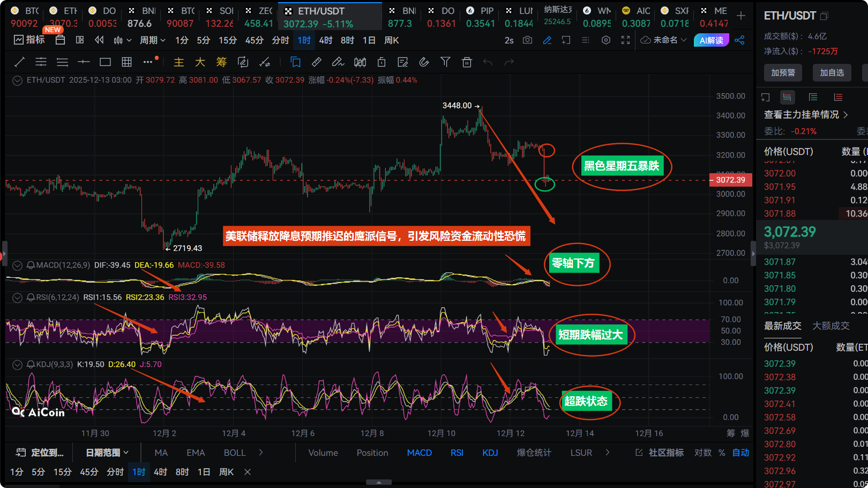868x488 pixels.
Task: Click the share icon next to AI解读
Action: [740, 40]
